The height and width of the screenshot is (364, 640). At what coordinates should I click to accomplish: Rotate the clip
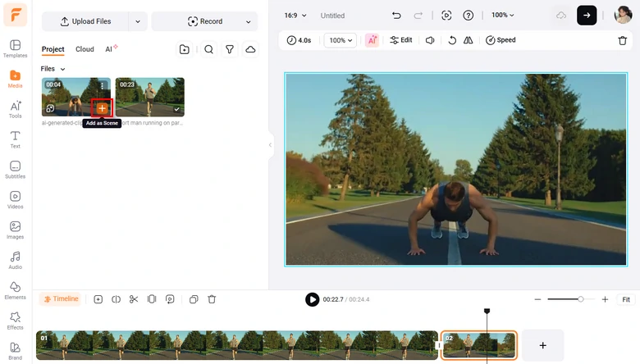[452, 40]
